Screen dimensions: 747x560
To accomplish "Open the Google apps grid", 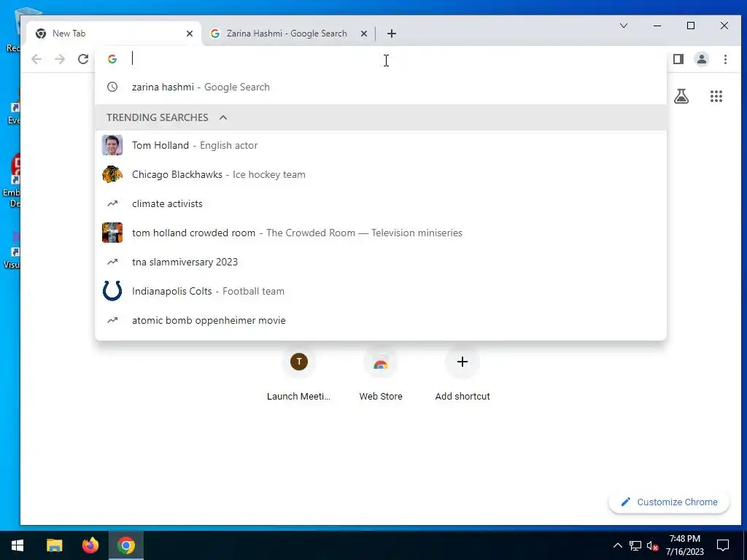I will coord(716,97).
